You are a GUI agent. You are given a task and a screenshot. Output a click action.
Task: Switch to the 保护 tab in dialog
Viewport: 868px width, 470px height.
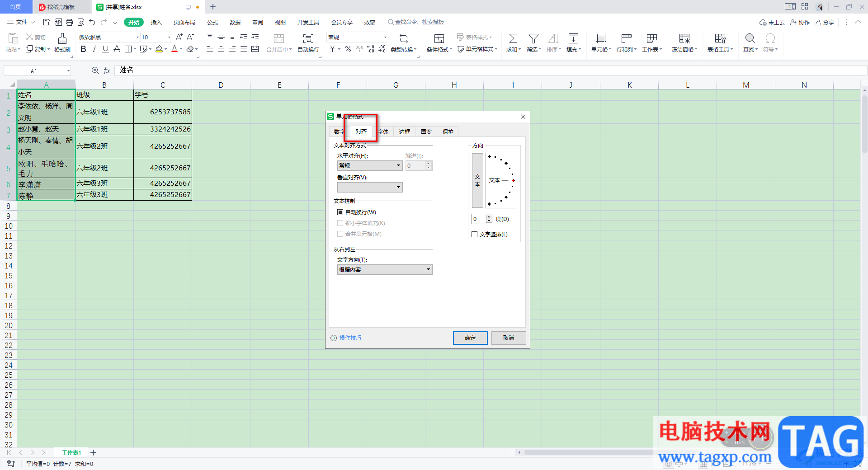448,132
